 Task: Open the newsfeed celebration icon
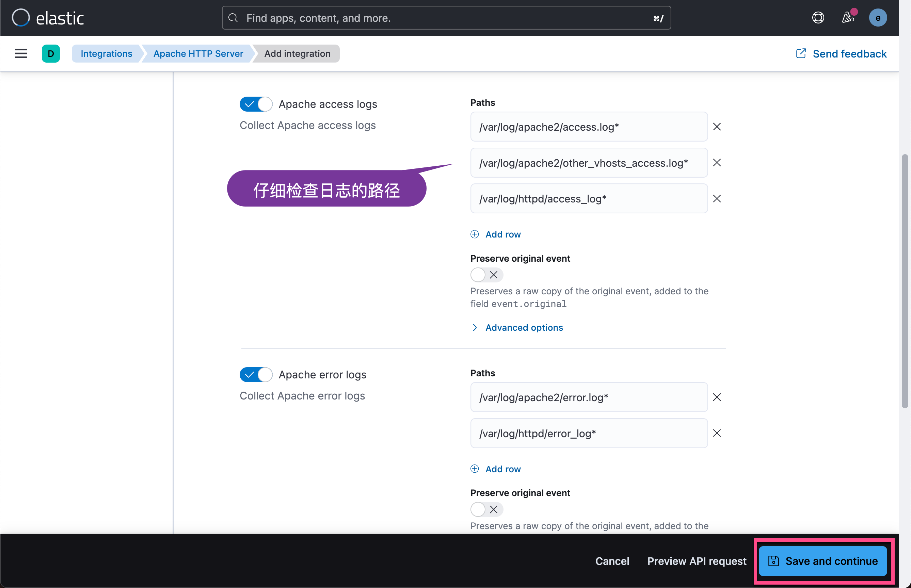tap(848, 18)
